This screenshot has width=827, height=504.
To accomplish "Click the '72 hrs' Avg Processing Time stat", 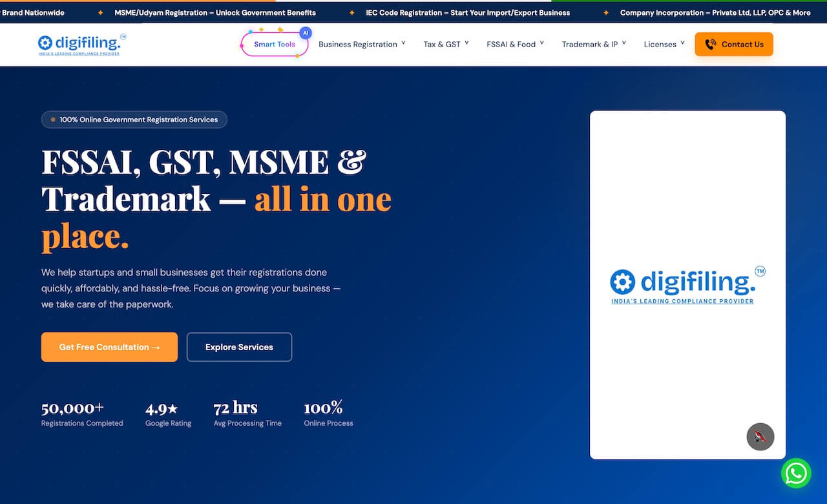I will point(247,414).
